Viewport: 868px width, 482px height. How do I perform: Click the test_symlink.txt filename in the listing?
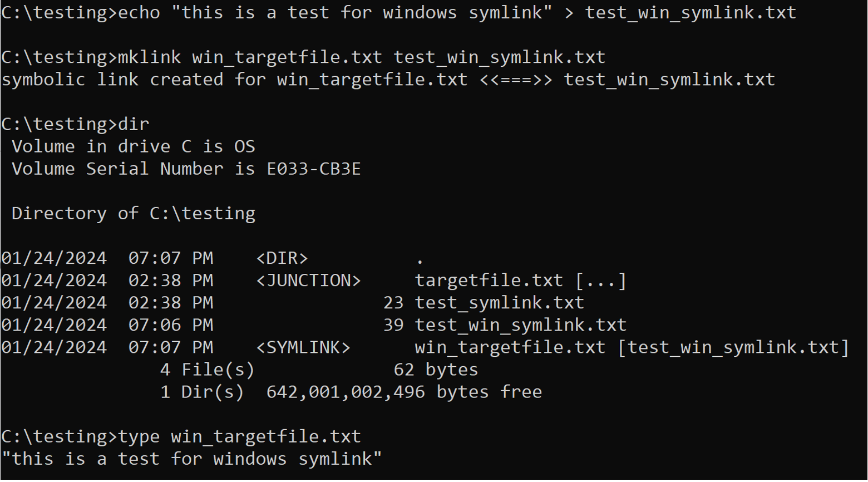click(x=499, y=303)
